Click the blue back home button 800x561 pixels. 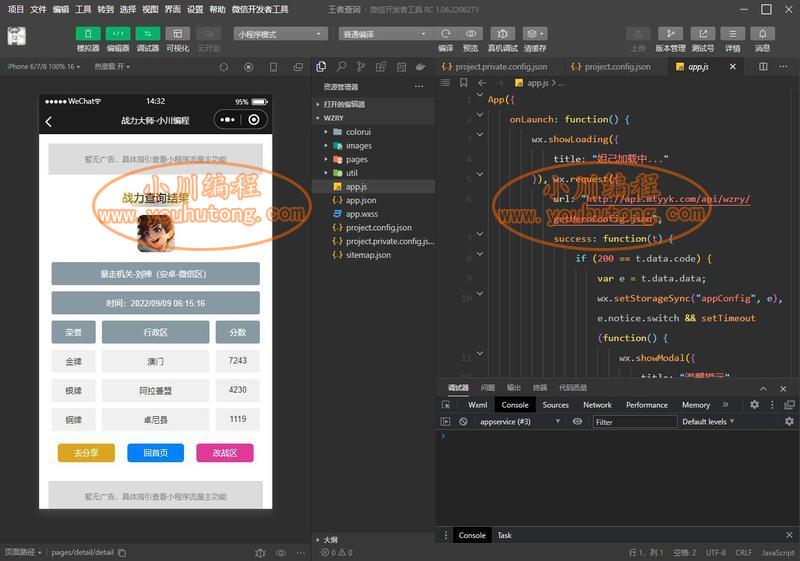point(156,453)
